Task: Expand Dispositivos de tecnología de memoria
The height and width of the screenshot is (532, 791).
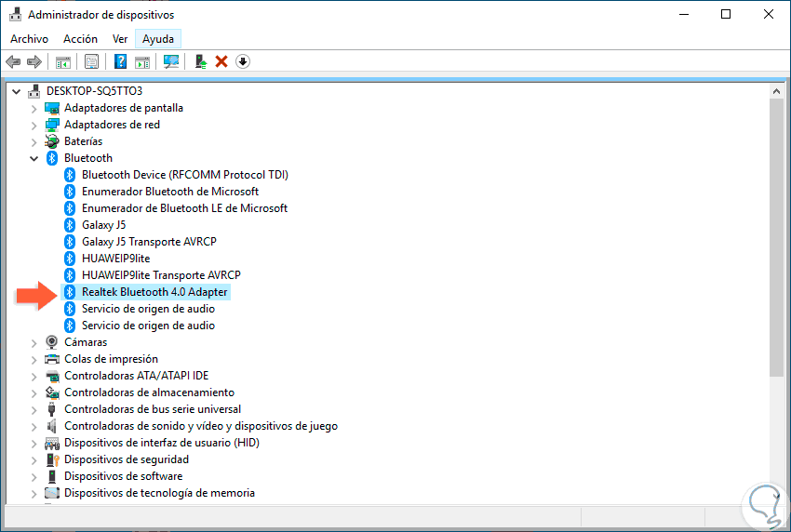Action: click(x=34, y=493)
